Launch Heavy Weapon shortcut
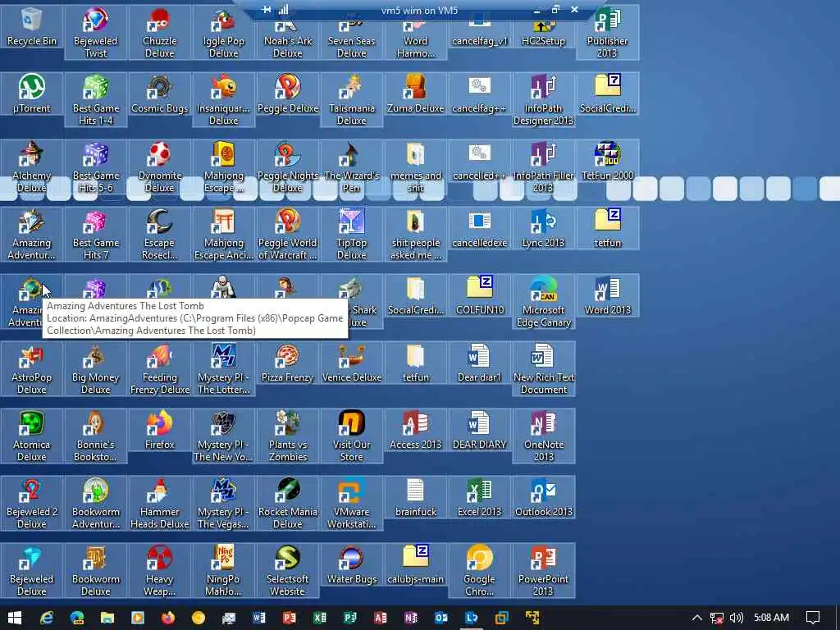The width and height of the screenshot is (840, 630). pos(160,571)
